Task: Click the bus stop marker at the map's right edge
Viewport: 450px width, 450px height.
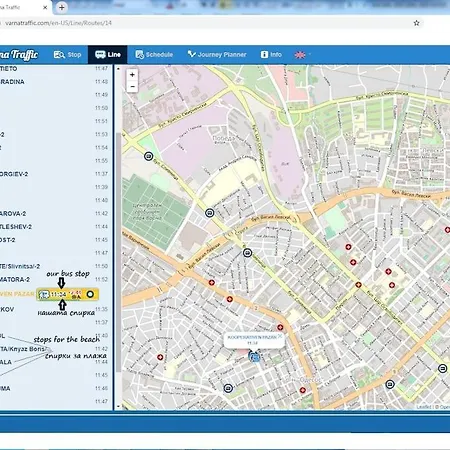Action: tap(442, 368)
